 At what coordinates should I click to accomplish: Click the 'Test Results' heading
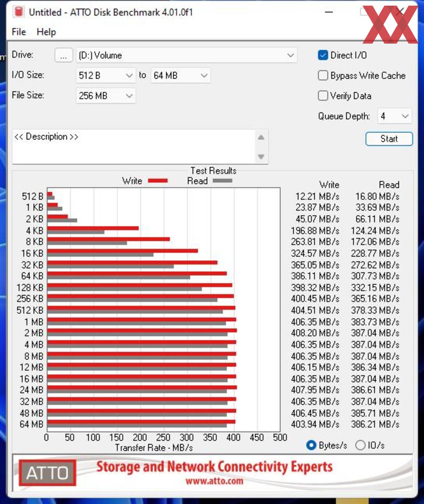coord(214,171)
